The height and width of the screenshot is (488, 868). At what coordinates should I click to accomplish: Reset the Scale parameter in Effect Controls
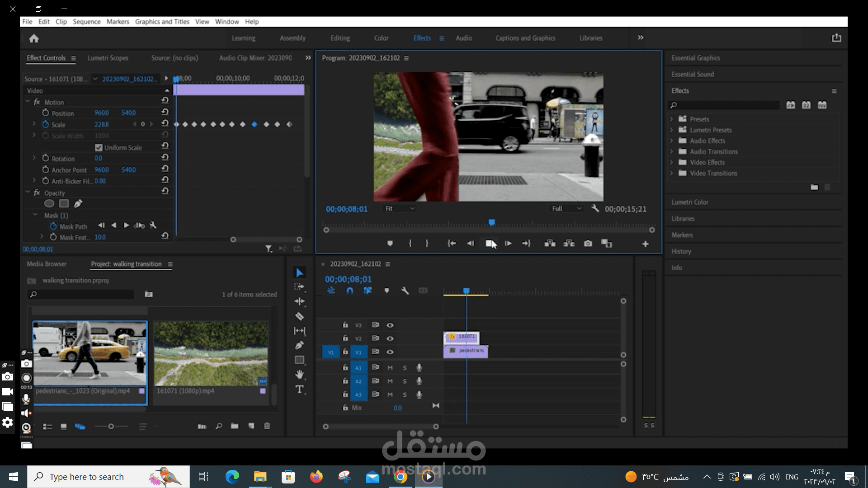pos(165,124)
